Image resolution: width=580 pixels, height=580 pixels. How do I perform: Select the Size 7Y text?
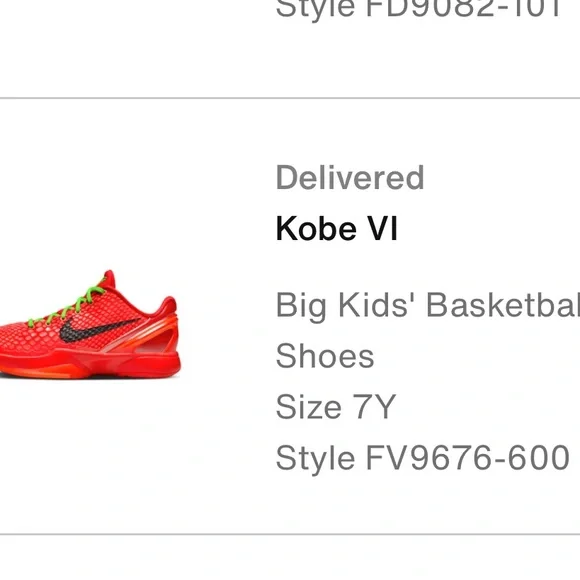[x=336, y=407]
